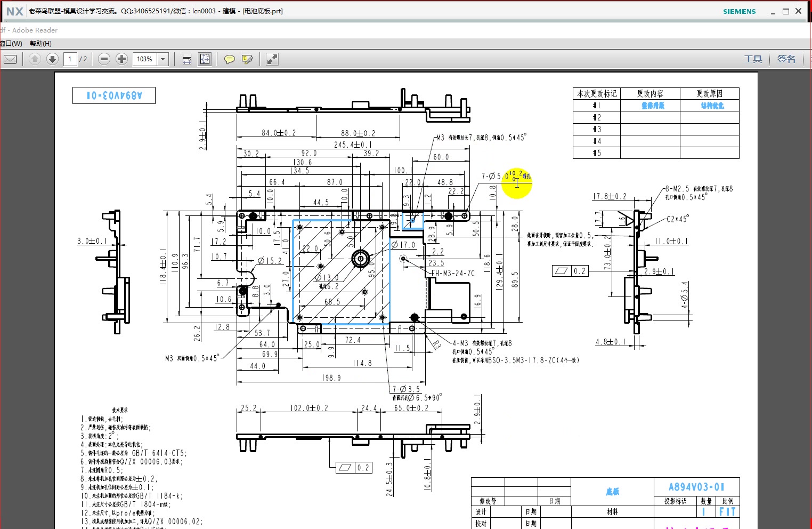Click the ∅15.2 diameter dimension
Image resolution: width=812 pixels, height=529 pixels.
[x=270, y=261]
